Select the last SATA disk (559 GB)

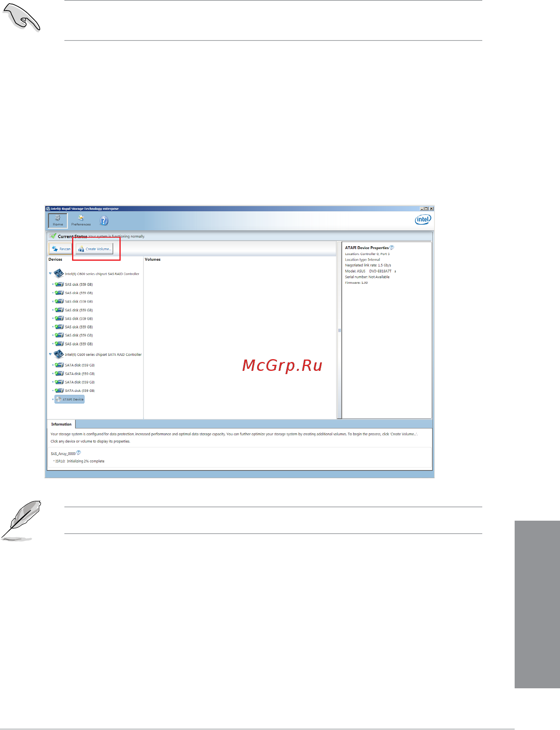point(75,390)
